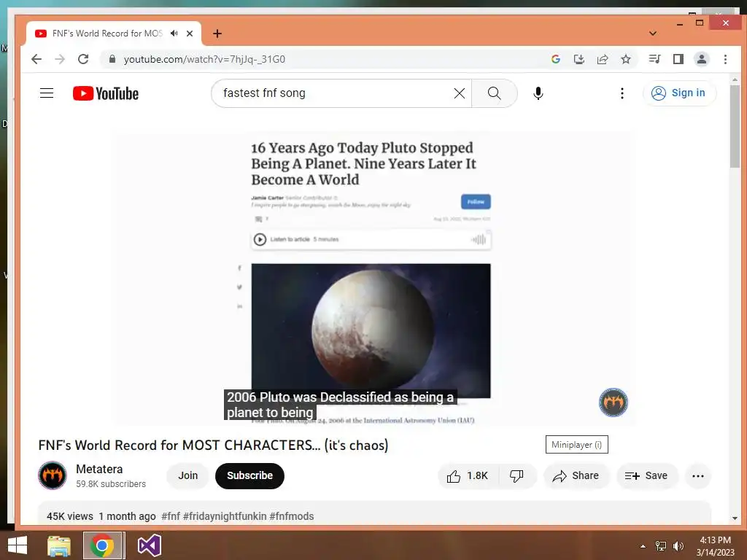Join the Metatera channel

pyautogui.click(x=187, y=475)
